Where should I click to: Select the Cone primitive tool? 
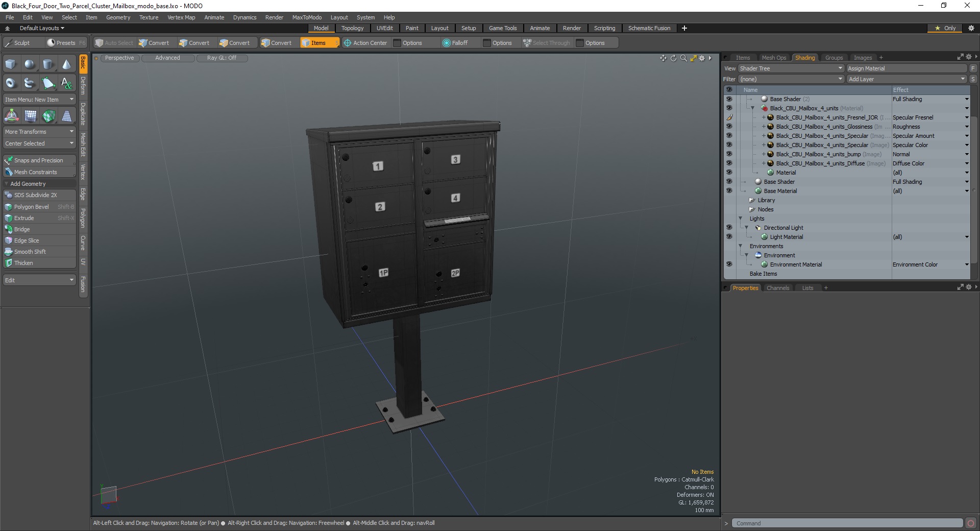coord(66,64)
